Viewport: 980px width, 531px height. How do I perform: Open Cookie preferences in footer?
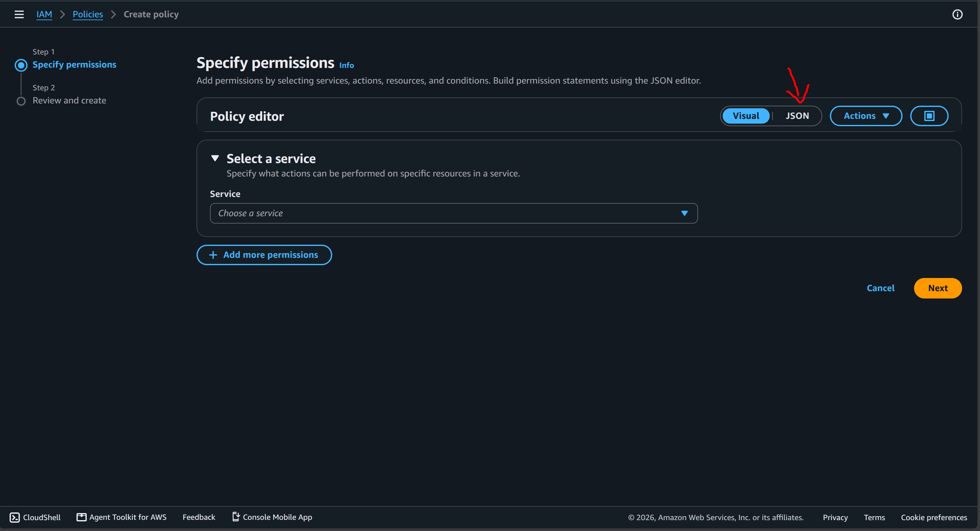pyautogui.click(x=934, y=517)
